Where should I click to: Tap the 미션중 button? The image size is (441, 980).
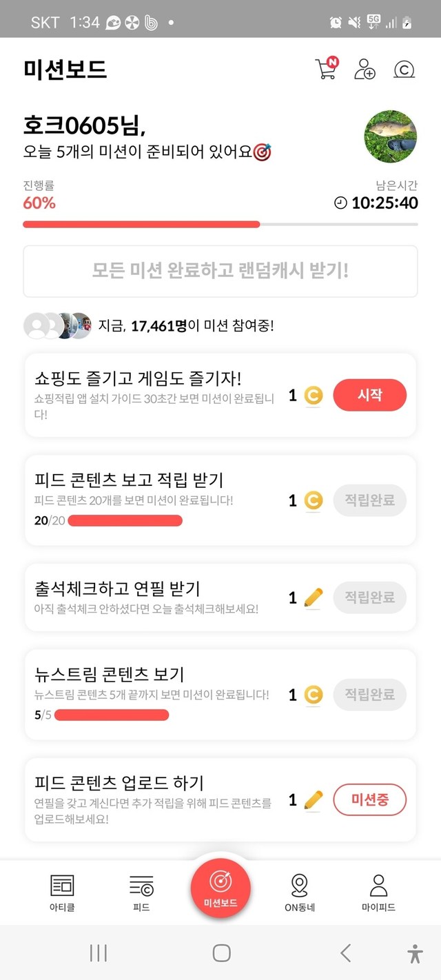[369, 799]
